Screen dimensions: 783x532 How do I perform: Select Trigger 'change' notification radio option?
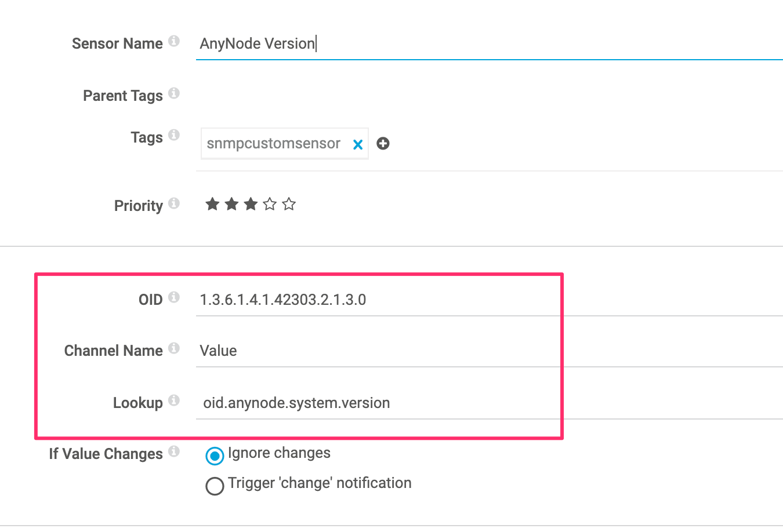[x=215, y=486]
